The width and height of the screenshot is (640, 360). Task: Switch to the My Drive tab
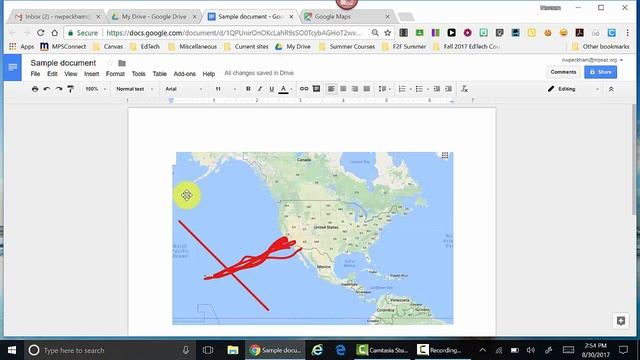click(154, 17)
